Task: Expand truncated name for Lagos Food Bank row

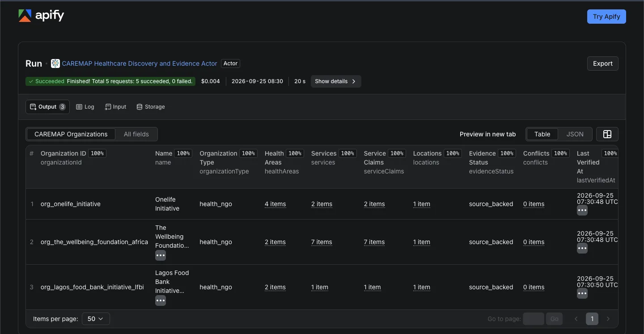Action: coord(161,300)
